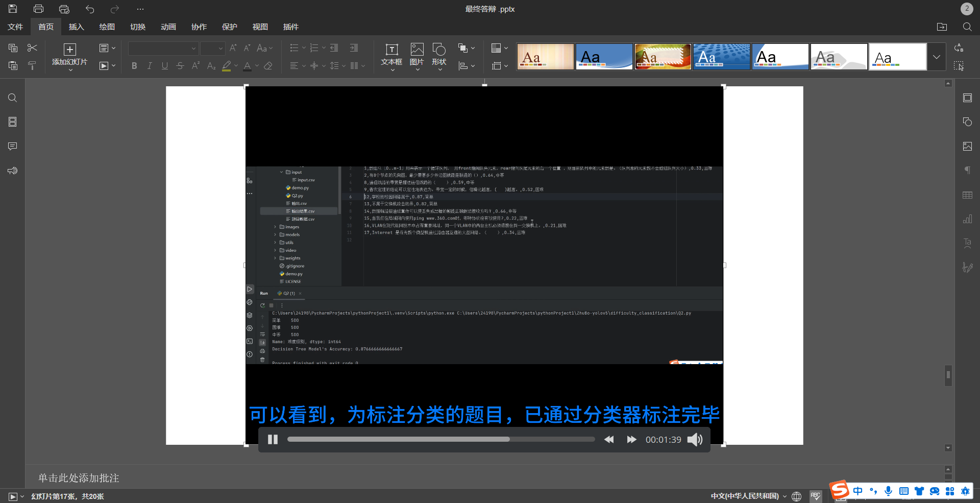Toggle bold formatting
The image size is (980, 503).
point(134,66)
